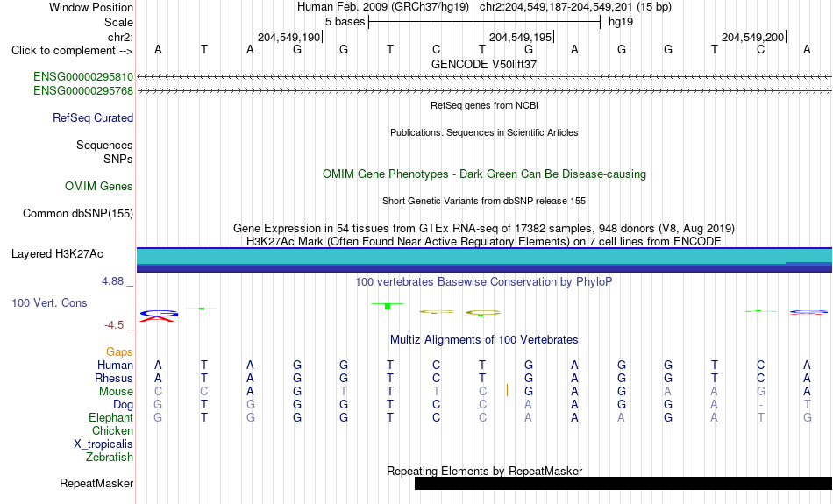Click coordinate marker 204,549,190
Screen dimensions: 833x504
click(289, 37)
